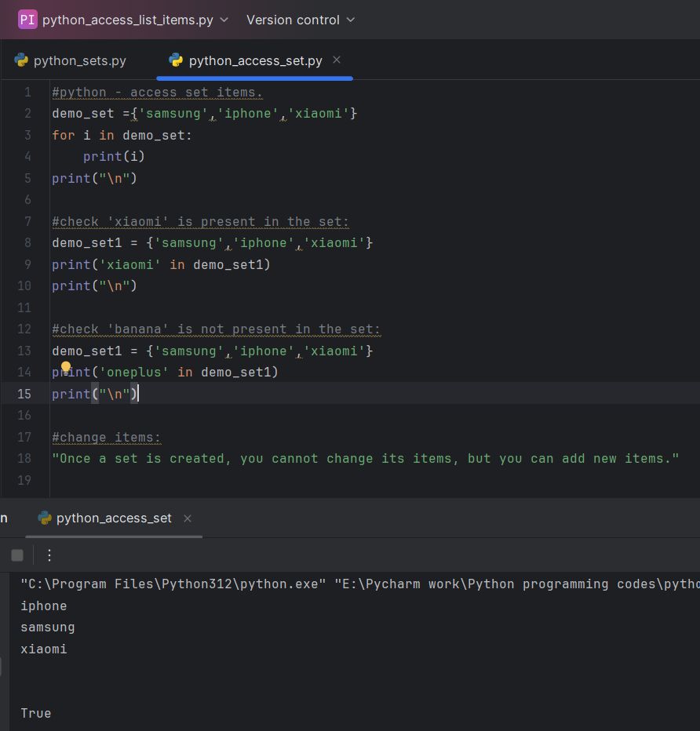Select the python_access_set run tab
Screen dimensions: 700x731
114,518
